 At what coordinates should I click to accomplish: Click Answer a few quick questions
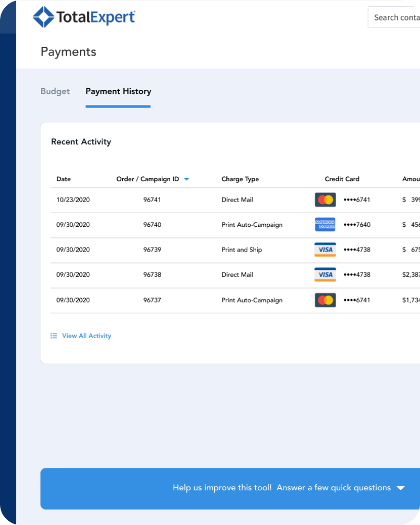(333, 488)
